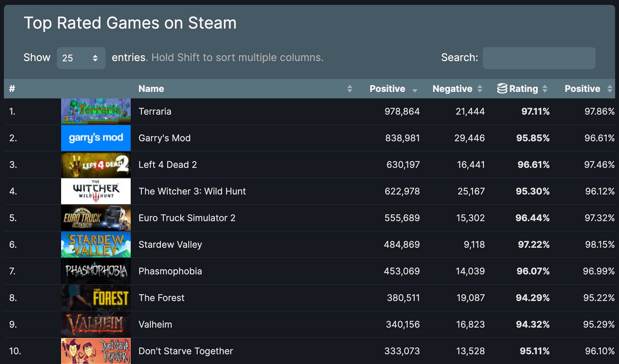The width and height of the screenshot is (619, 364).
Task: Toggle sorting on the Name column
Action: [x=350, y=88]
